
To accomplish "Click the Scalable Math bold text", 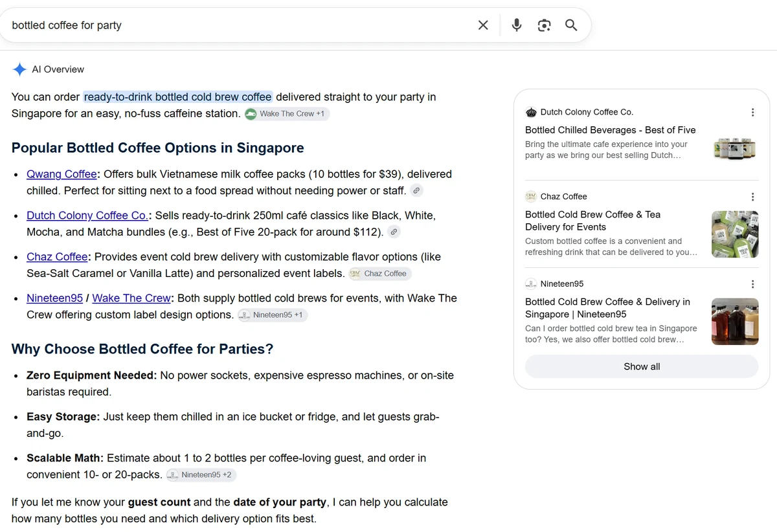I will [65, 458].
